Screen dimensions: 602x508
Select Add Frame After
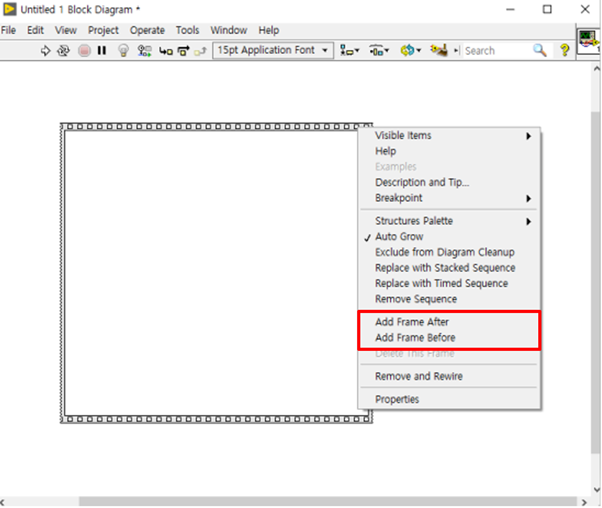pos(449,322)
